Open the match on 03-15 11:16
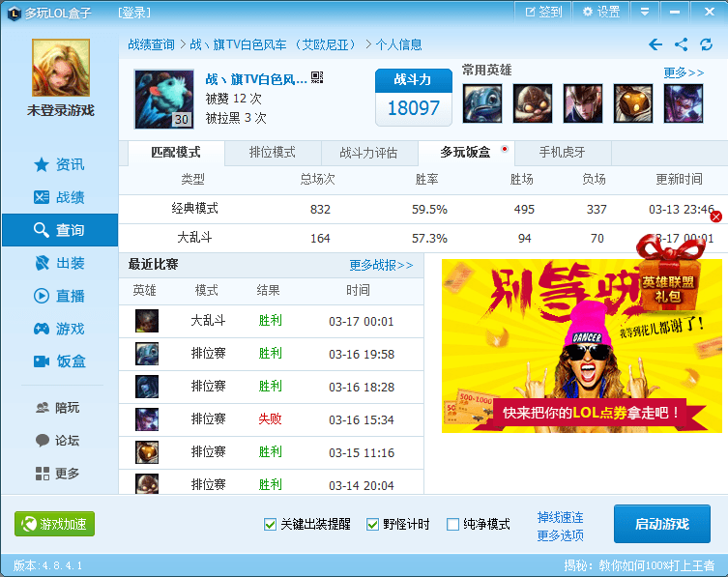 [271, 452]
